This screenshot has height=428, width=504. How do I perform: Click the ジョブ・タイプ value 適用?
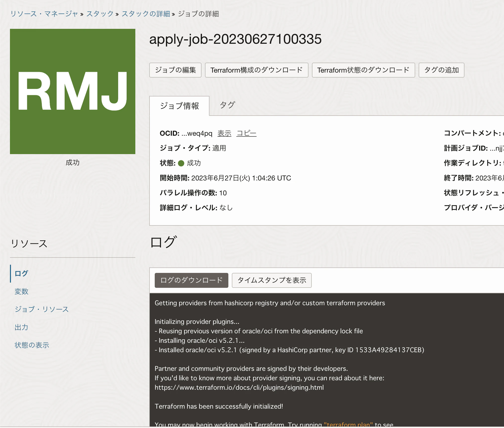coord(219,148)
